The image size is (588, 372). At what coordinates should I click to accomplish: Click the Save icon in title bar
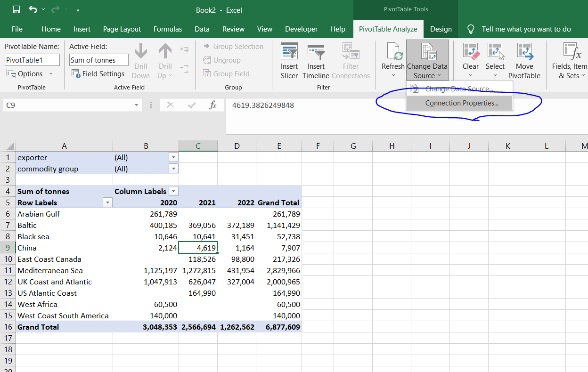point(16,9)
